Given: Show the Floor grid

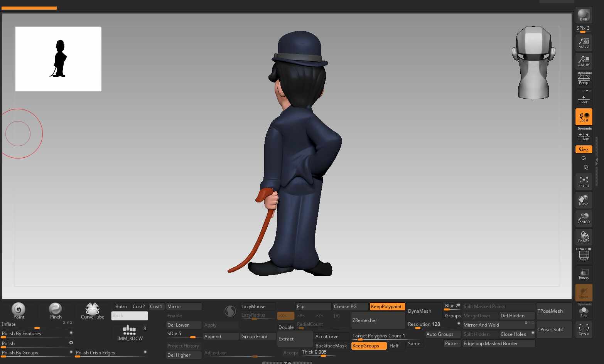Looking at the screenshot, I should [584, 99].
